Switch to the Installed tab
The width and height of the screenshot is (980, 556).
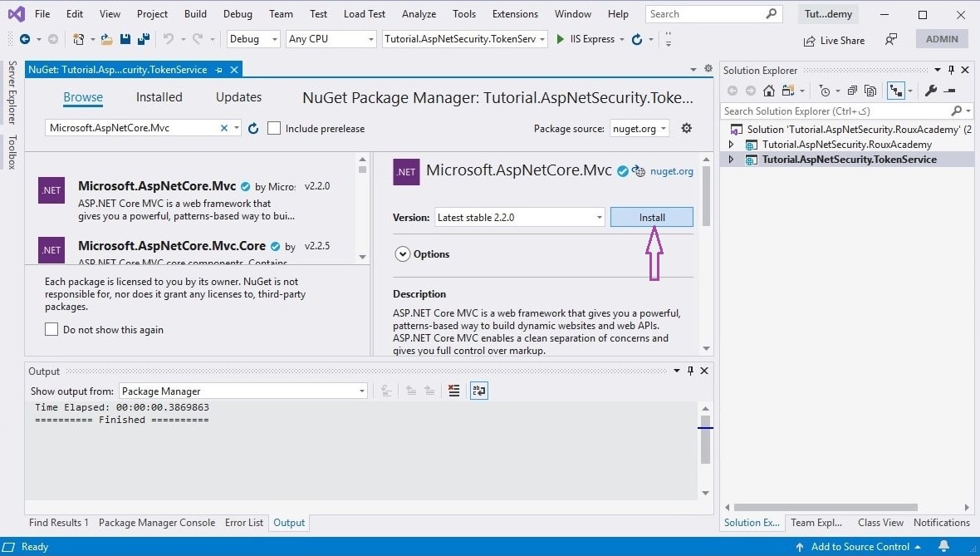point(159,97)
